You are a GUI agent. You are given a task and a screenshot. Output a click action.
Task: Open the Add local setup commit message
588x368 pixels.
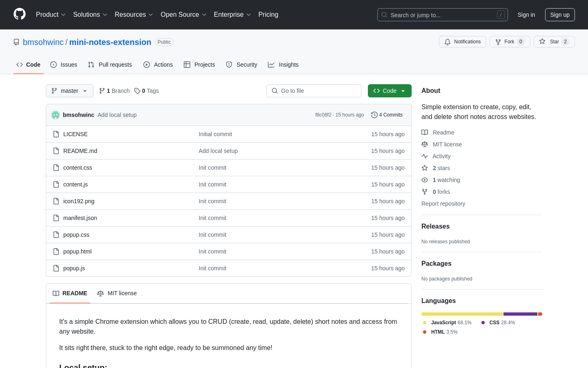click(117, 115)
